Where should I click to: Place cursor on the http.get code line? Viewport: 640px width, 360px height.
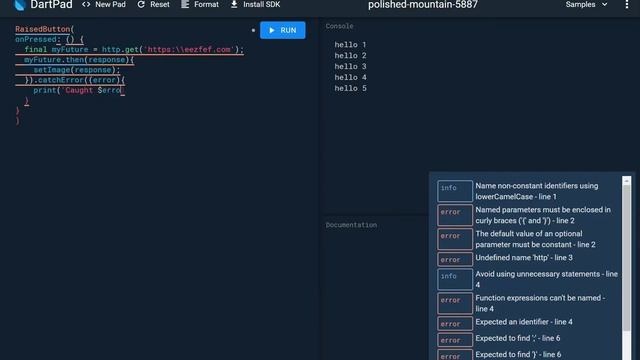coord(134,49)
